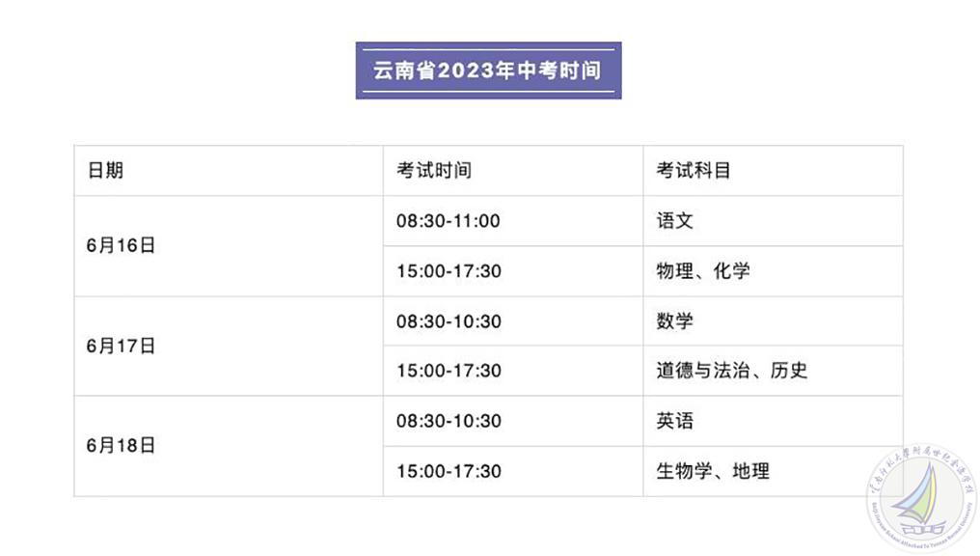The image size is (980, 556).
Task: Select the 08:30-11:00 time cell
Action: (x=449, y=221)
